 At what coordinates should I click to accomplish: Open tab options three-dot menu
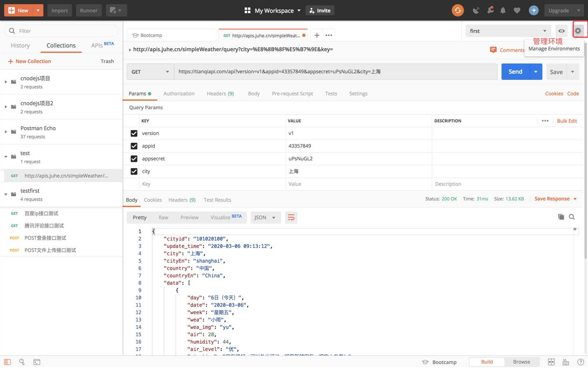(x=329, y=35)
